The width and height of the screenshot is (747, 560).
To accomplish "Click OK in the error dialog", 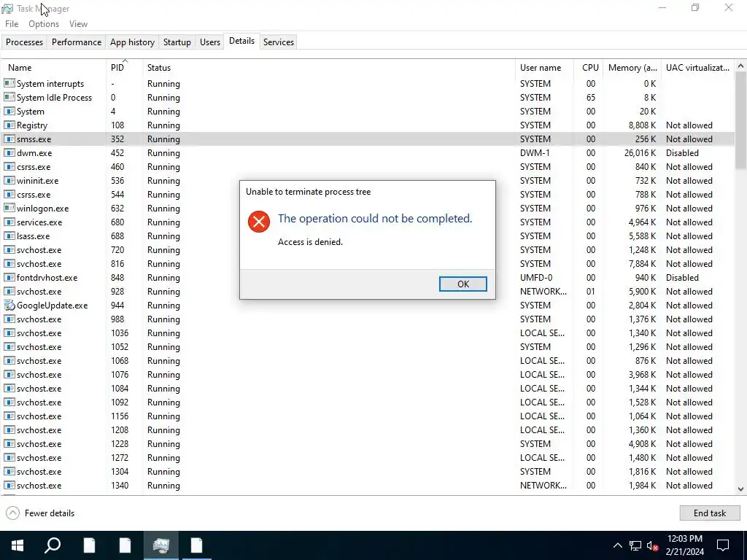I will (x=462, y=284).
